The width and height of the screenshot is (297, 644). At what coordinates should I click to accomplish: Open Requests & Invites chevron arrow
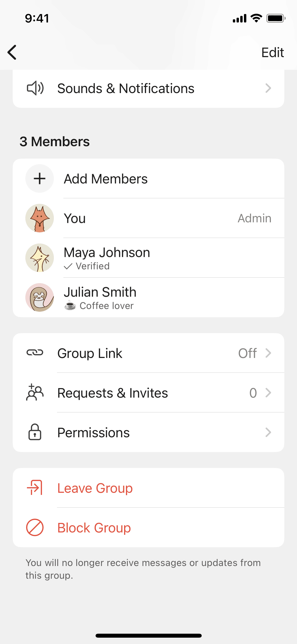coord(268,393)
